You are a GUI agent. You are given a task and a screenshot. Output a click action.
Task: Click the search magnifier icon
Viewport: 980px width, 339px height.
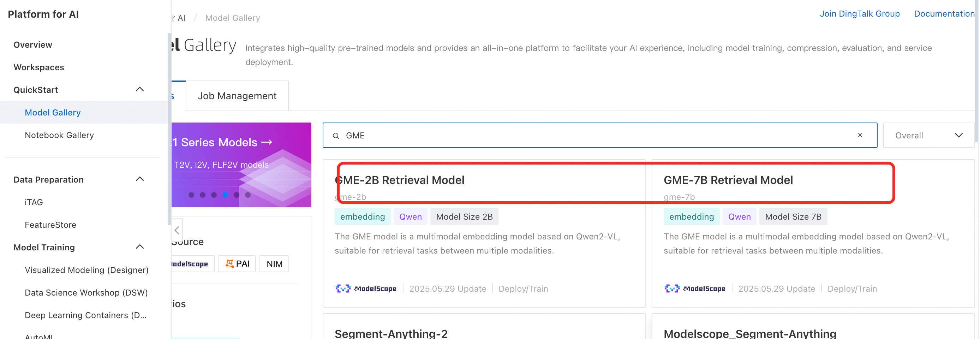(336, 136)
